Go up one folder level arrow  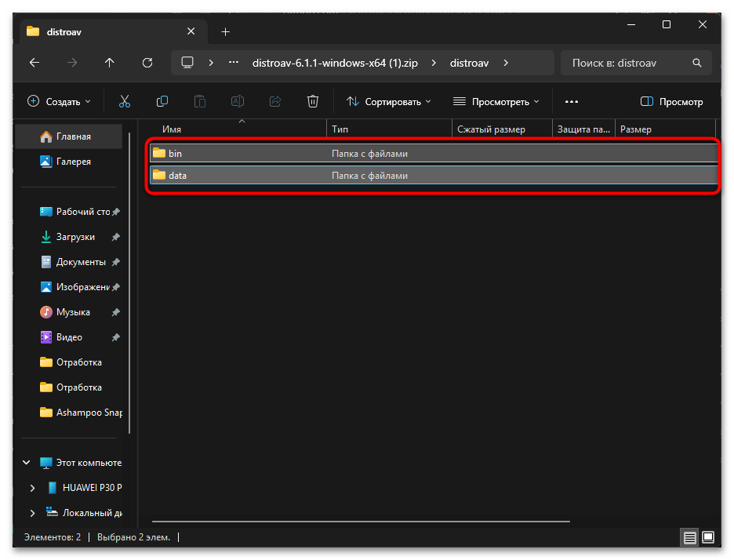[109, 63]
